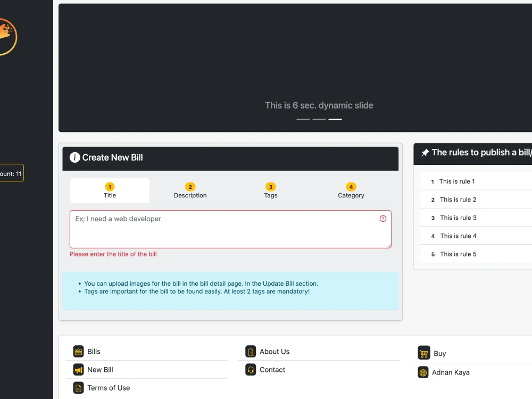Screen dimensions: 532x399
Task: Click the Bills briefcase icon
Action: click(x=78, y=352)
